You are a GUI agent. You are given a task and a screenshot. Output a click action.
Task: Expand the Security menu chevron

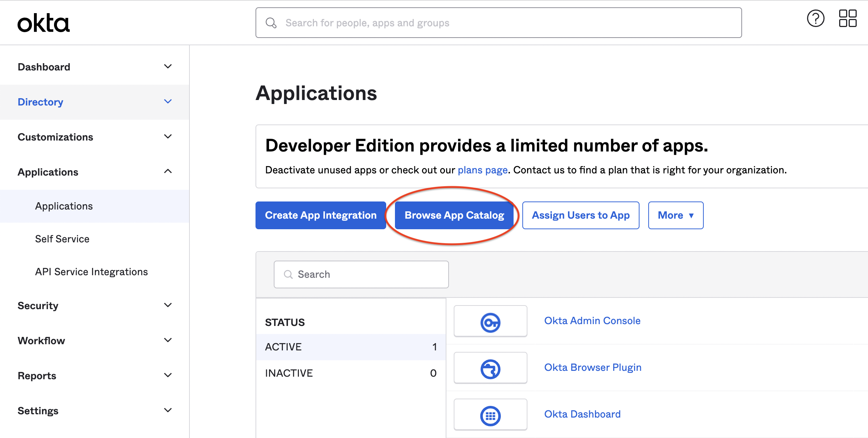(168, 305)
